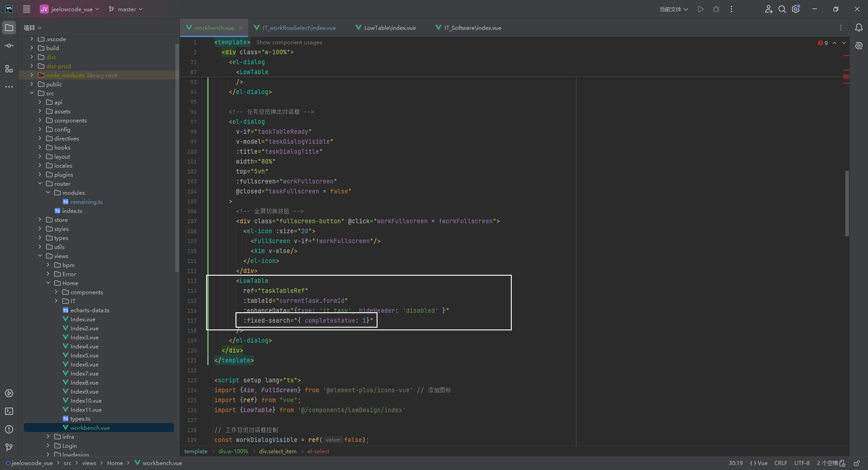Click Show component usages hint
The height and width of the screenshot is (470, 868).
tap(289, 42)
